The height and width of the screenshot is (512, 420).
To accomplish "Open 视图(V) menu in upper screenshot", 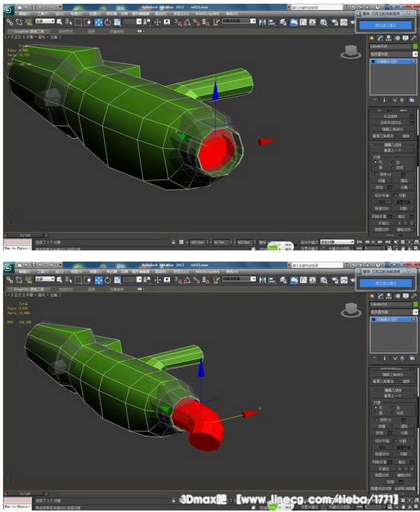I will (77, 13).
